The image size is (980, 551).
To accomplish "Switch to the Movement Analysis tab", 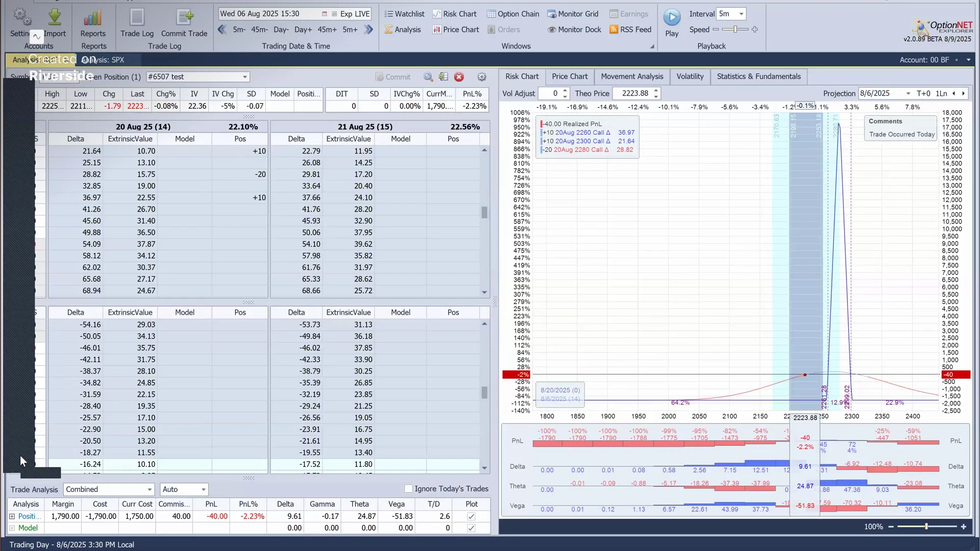I will [632, 77].
